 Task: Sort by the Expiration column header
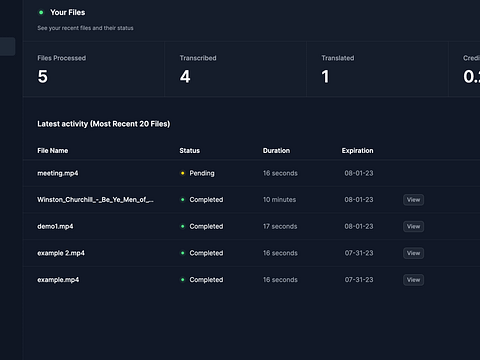(x=357, y=151)
